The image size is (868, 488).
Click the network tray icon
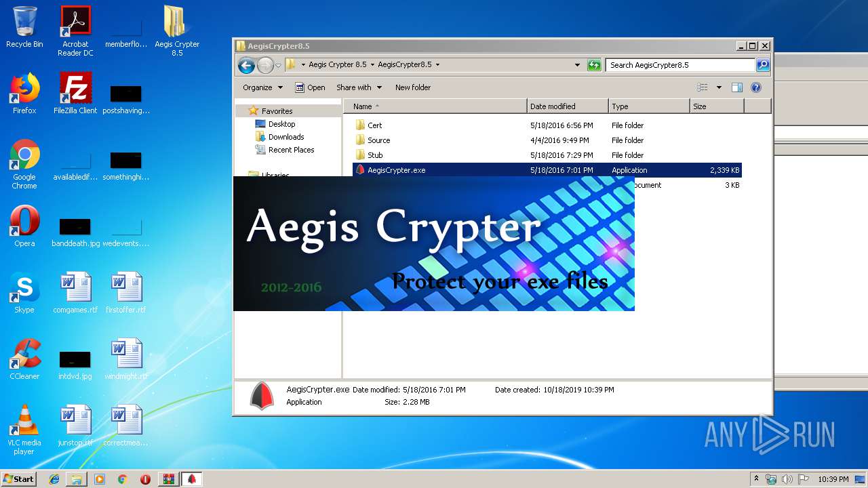pos(771,479)
